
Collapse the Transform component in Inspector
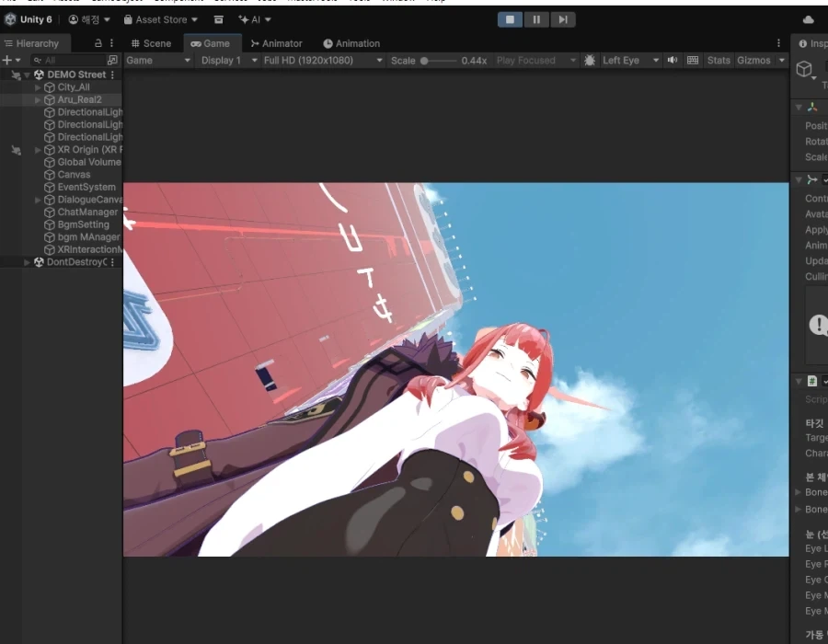pyautogui.click(x=799, y=107)
